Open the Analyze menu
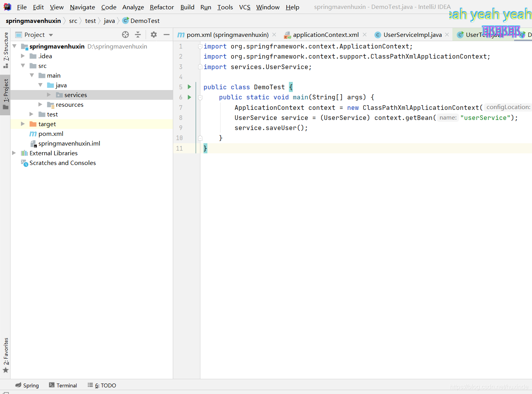Image resolution: width=532 pixels, height=394 pixels. [133, 7]
